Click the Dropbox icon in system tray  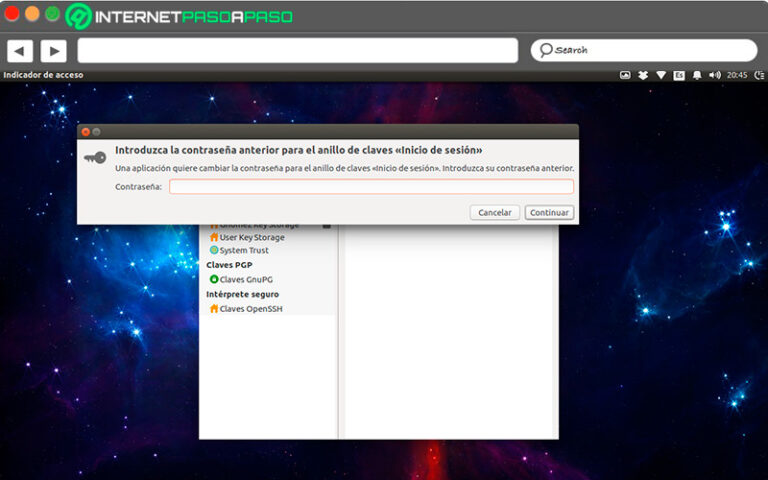point(643,75)
